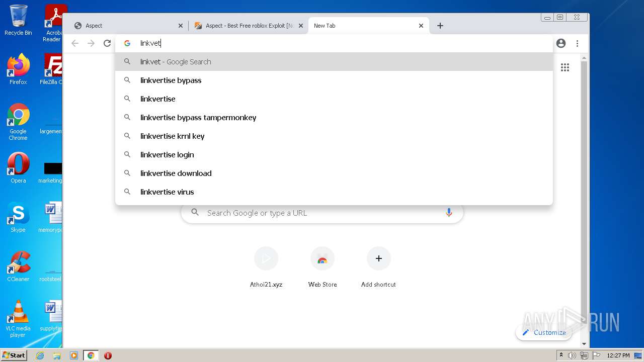Image resolution: width=644 pixels, height=362 pixels.
Task: Click the Chrome forward arrow
Action: click(x=91, y=43)
